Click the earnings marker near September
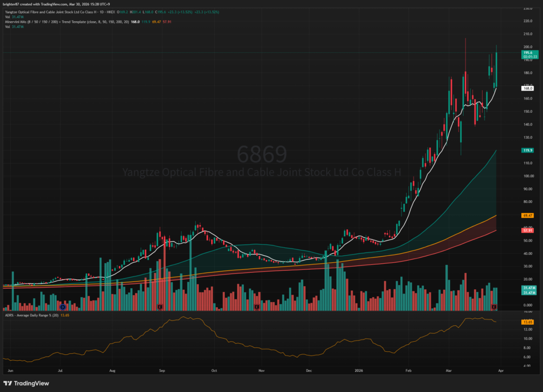Viewport: 543px width, 392px height. pyautogui.click(x=160, y=307)
